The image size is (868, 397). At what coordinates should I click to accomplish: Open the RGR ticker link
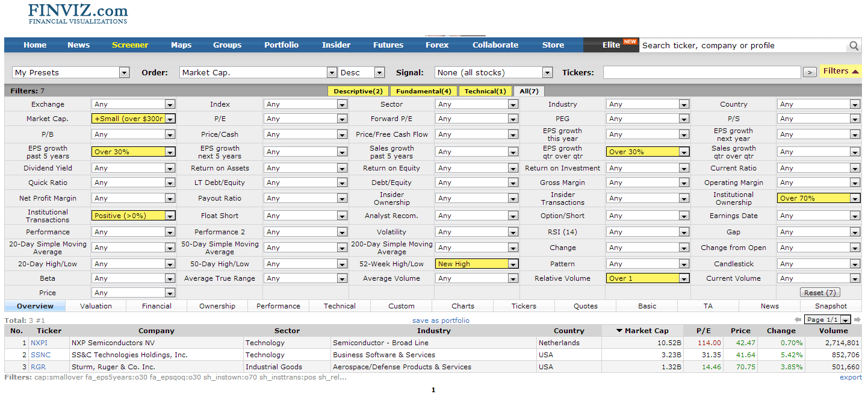coord(38,367)
